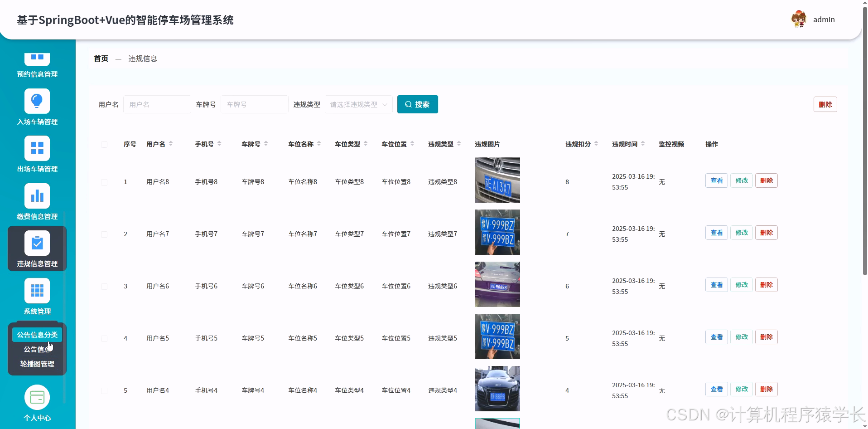Image resolution: width=868 pixels, height=429 pixels.
Task: View details of 用户名5 row with 查看
Action: pyautogui.click(x=717, y=337)
